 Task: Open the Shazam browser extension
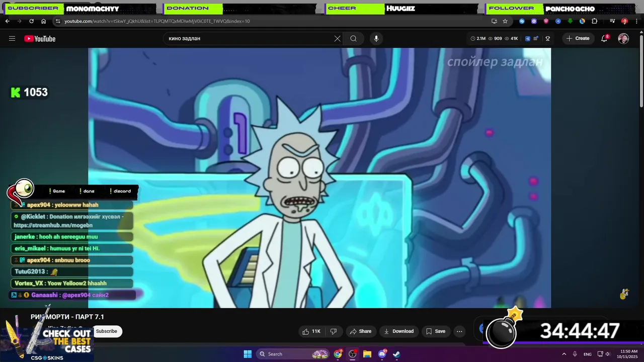[522, 21]
